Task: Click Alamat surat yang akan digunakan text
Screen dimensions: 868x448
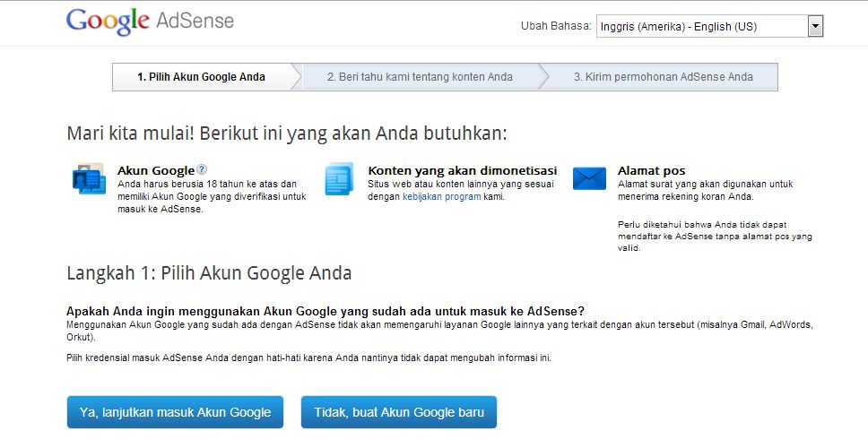Action: click(x=705, y=190)
